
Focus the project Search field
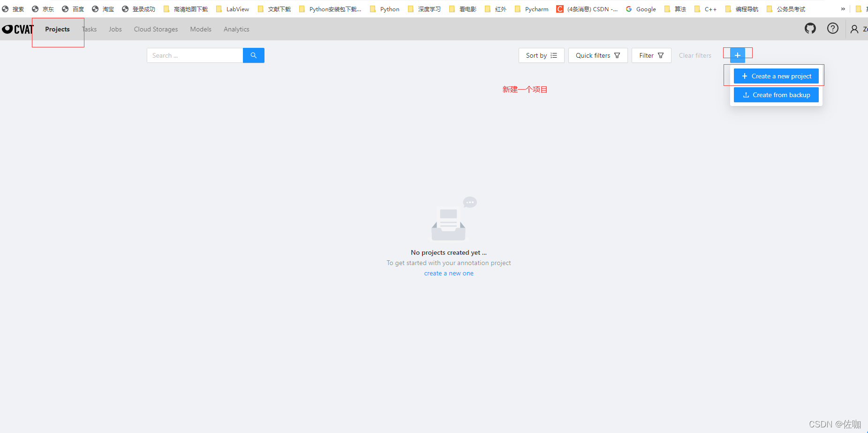195,55
